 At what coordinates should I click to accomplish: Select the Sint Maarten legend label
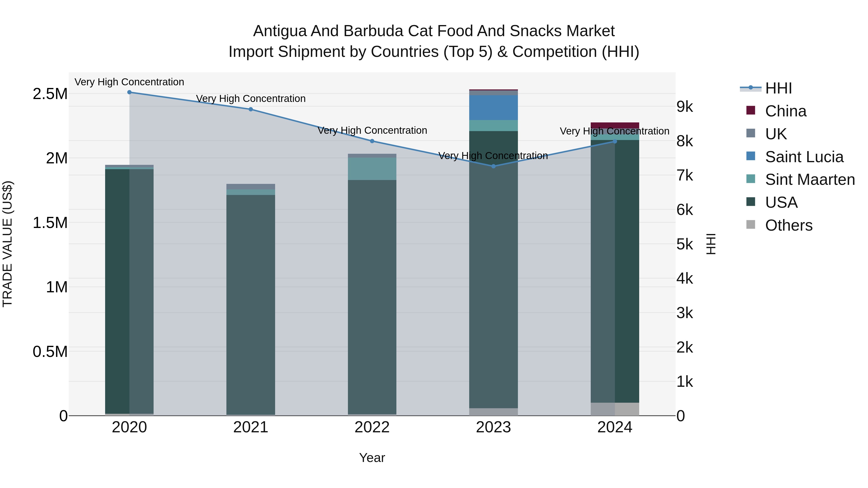810,180
